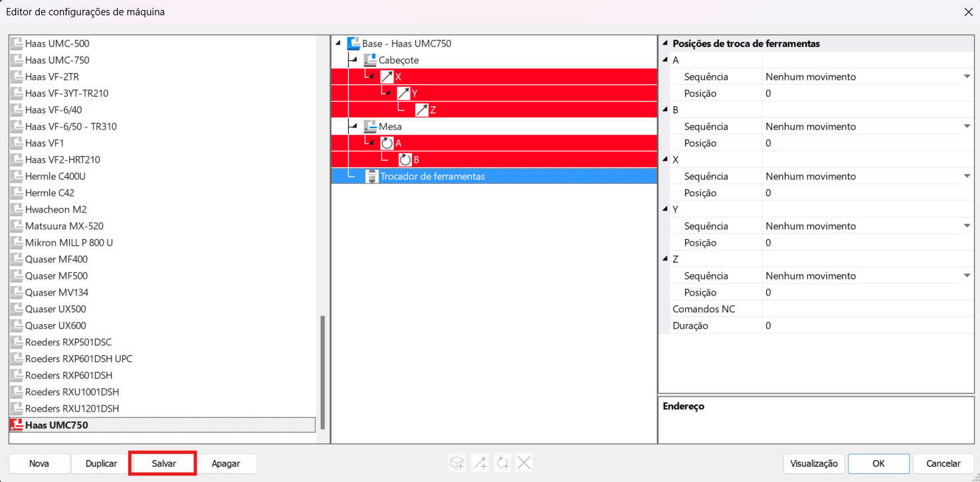Click the Posição value field for axis A

[868, 93]
